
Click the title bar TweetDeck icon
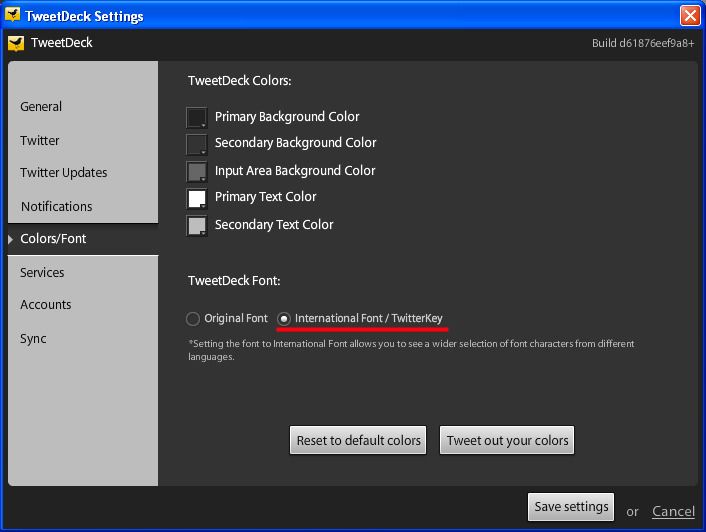[x=12, y=14]
